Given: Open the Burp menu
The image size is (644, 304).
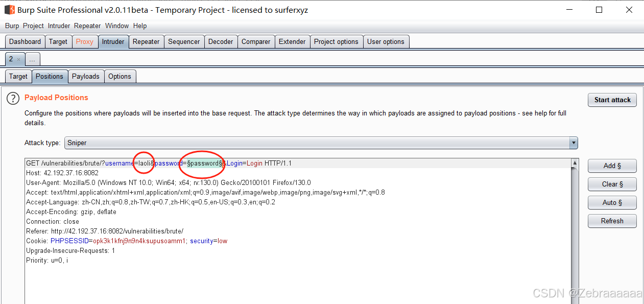Looking at the screenshot, I should click(x=12, y=26).
